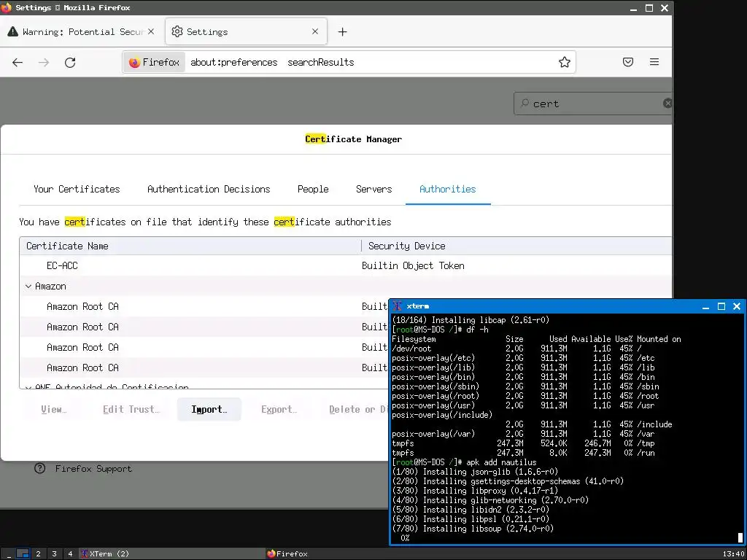Click the View… button
This screenshot has height=560, width=747.
tap(53, 410)
